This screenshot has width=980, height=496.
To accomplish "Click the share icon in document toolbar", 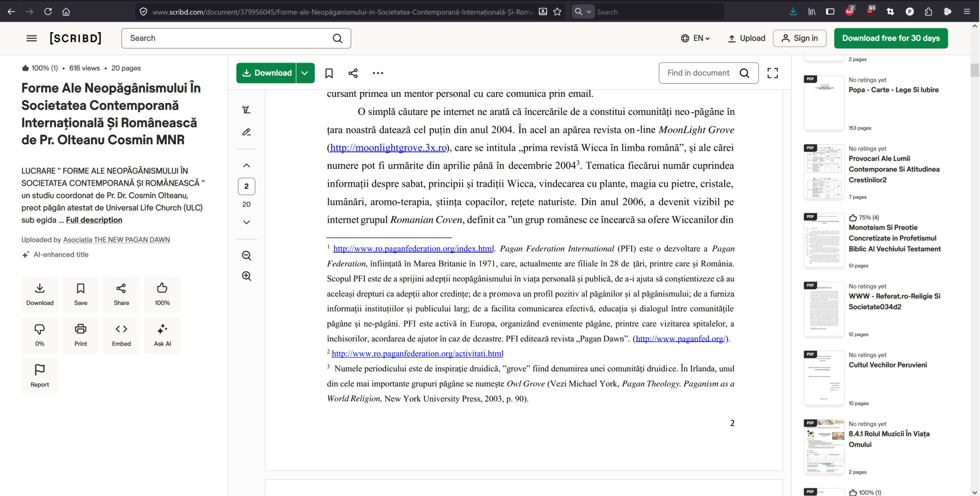I will point(353,73).
